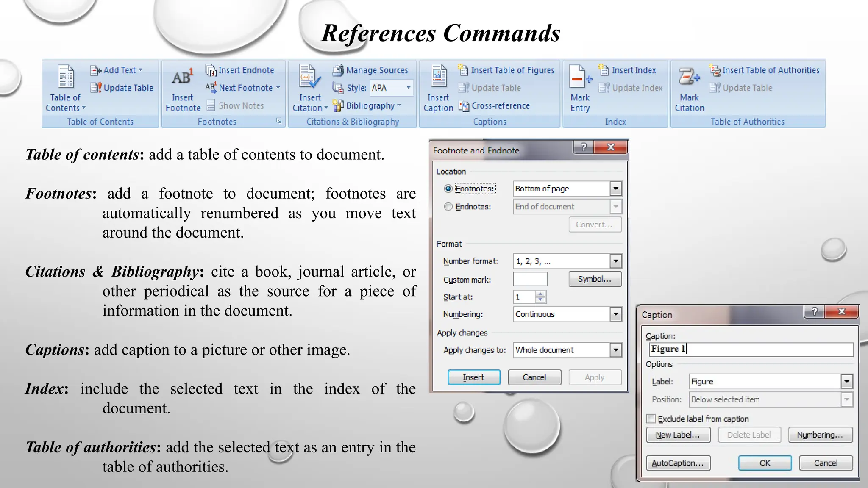868x488 pixels.
Task: Click the Apply button
Action: pyautogui.click(x=595, y=377)
